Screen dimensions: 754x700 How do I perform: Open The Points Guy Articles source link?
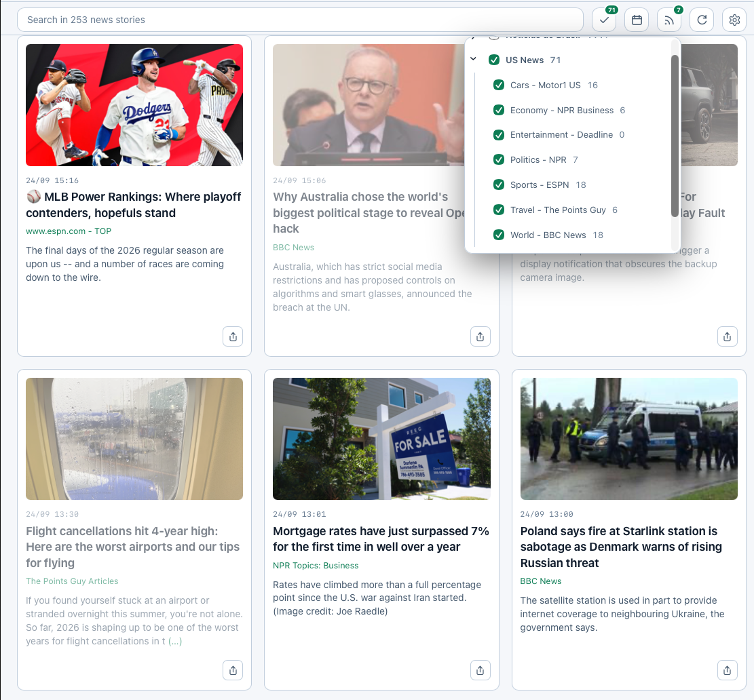[72, 581]
